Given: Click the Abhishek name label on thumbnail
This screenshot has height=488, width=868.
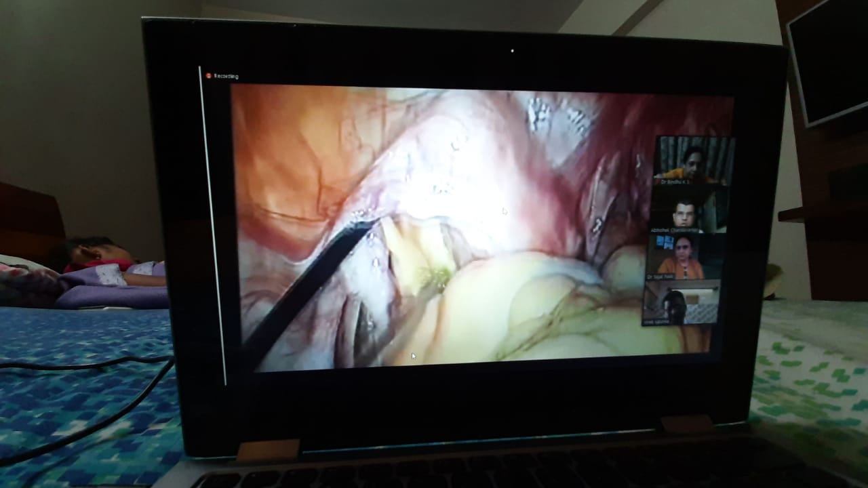Looking at the screenshot, I should tap(671, 230).
